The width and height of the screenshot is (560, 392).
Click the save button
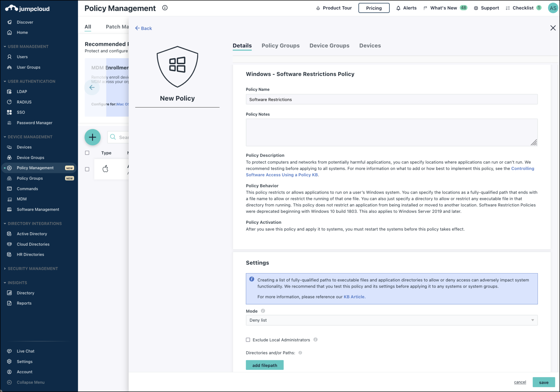(544, 382)
